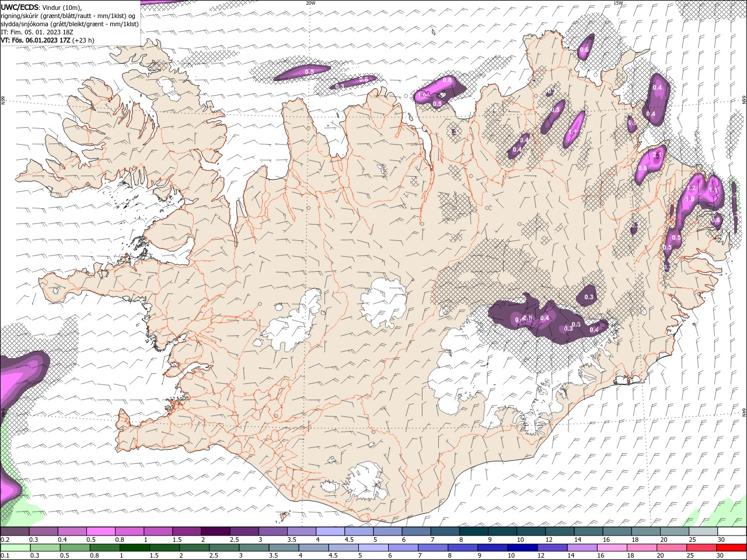Pick the coral red 25 swatch in lower legend
Image resolution: width=747 pixels, height=560 pixels.
[x=701, y=548]
